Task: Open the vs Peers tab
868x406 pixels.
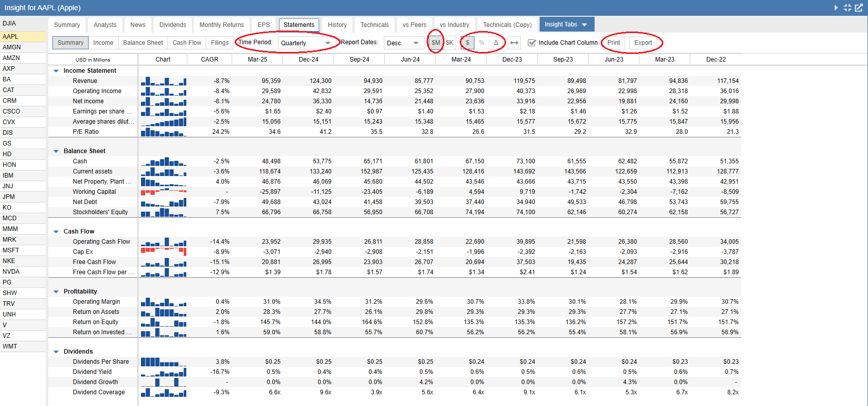Action: click(414, 25)
